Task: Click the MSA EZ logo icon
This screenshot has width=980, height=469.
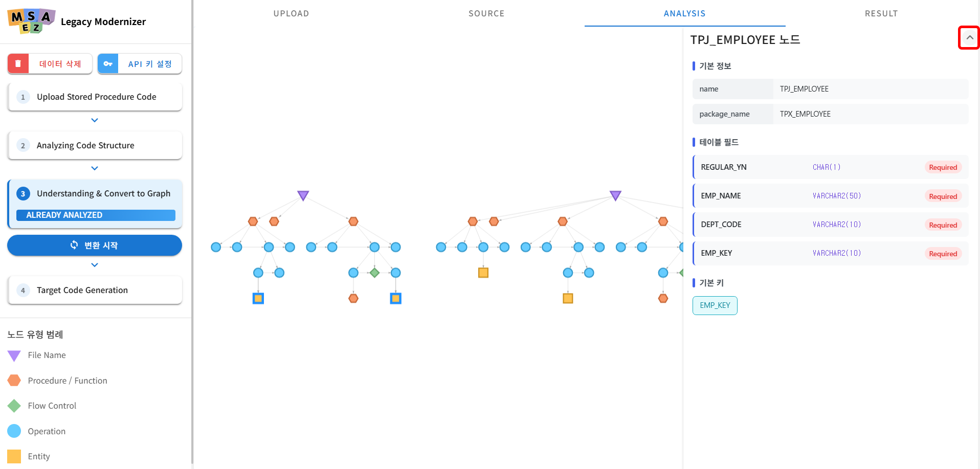Action: pyautogui.click(x=31, y=21)
